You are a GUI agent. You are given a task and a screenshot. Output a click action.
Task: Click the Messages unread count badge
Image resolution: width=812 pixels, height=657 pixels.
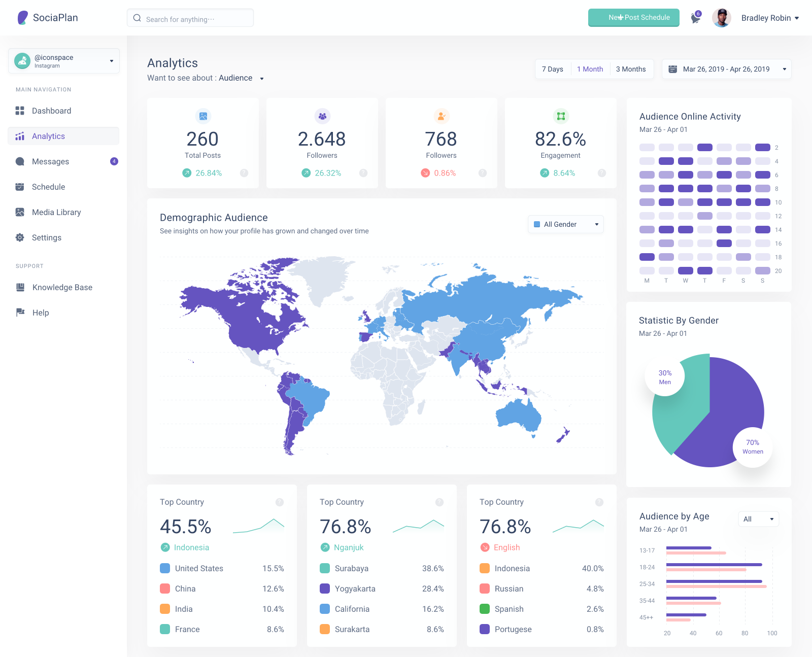click(114, 161)
